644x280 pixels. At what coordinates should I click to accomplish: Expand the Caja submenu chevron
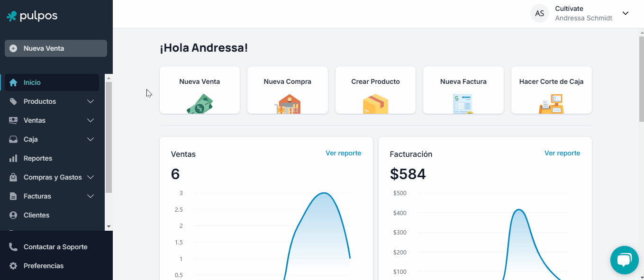[x=91, y=139]
